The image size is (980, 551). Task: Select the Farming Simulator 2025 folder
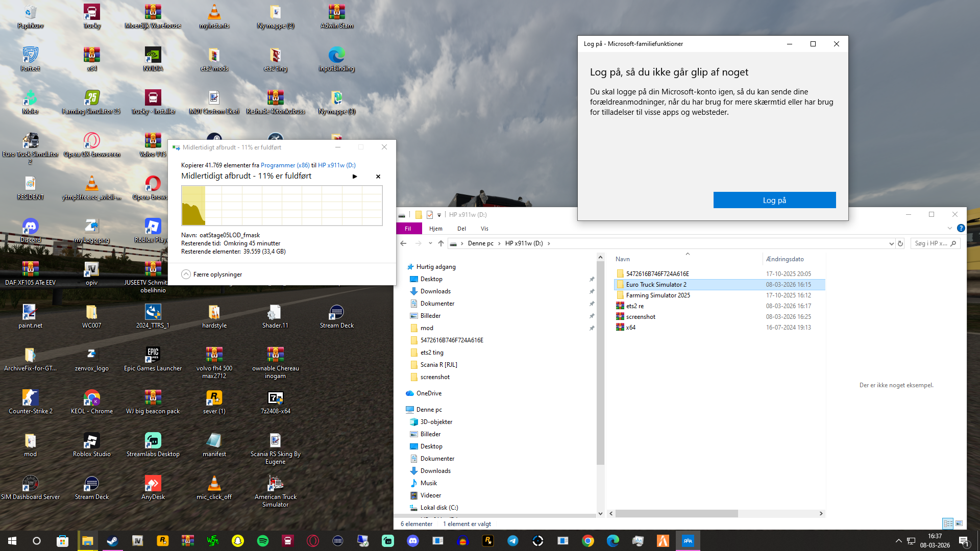click(x=658, y=295)
